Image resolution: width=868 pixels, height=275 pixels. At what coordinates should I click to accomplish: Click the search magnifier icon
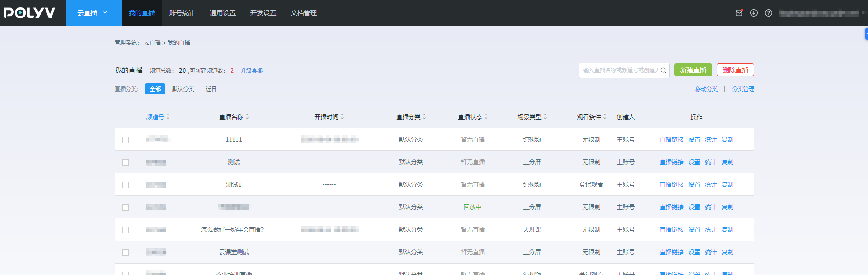tap(663, 70)
